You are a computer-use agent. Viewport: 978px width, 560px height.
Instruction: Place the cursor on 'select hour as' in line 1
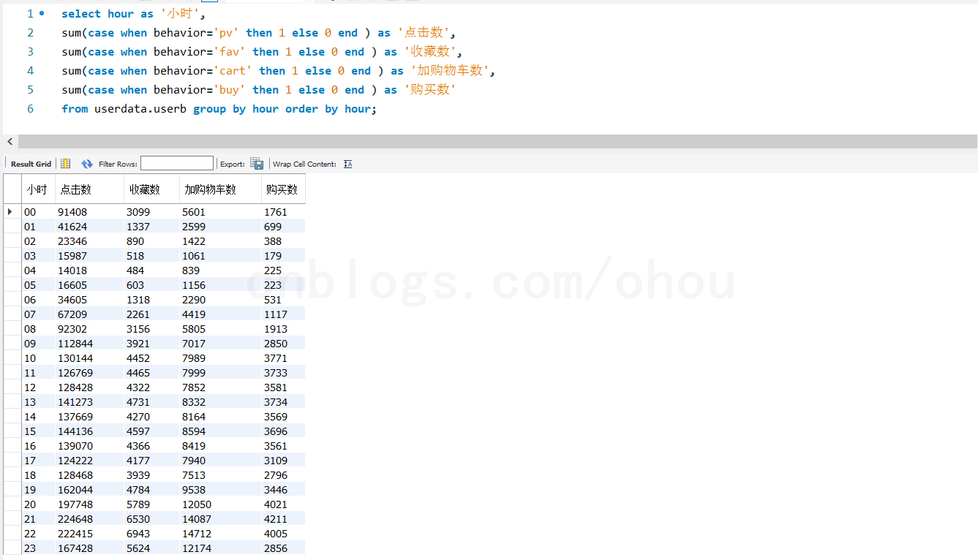pyautogui.click(x=108, y=13)
